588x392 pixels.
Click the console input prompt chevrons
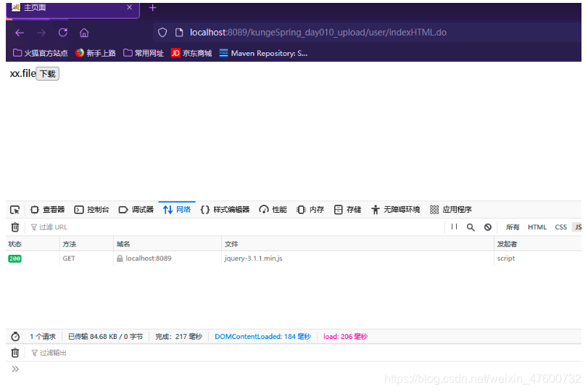(15, 369)
